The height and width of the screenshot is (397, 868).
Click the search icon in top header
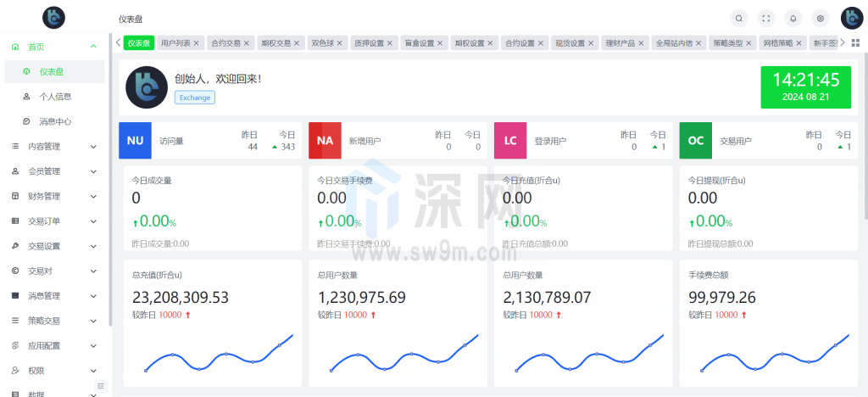739,18
